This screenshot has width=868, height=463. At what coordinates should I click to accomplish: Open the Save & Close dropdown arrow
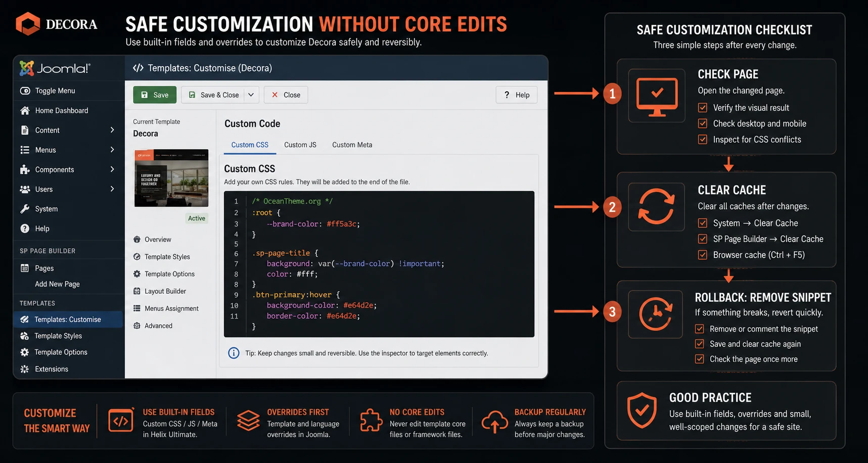pos(251,95)
